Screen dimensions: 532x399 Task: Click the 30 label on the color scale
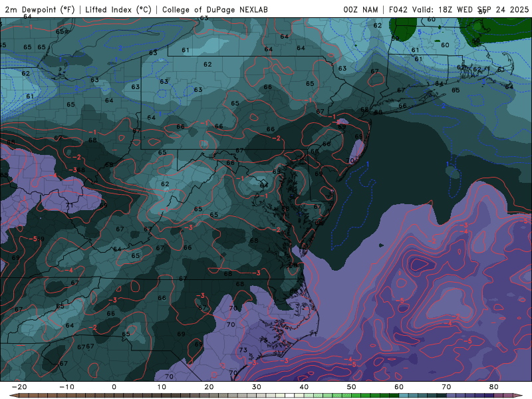click(257, 387)
